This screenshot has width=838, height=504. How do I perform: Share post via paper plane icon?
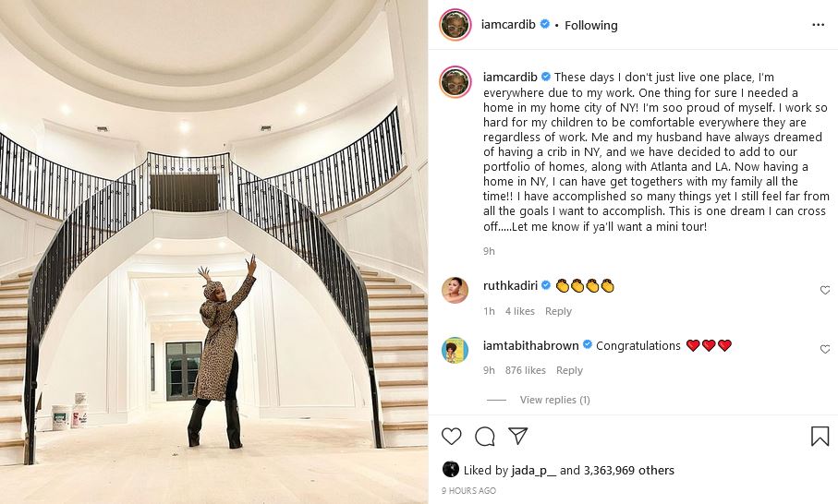[518, 437]
